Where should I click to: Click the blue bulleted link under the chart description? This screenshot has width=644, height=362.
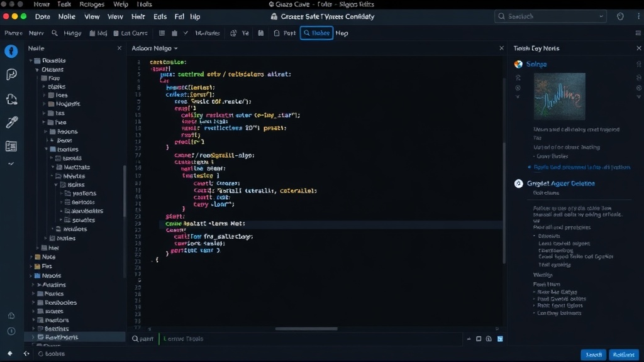click(x=582, y=167)
